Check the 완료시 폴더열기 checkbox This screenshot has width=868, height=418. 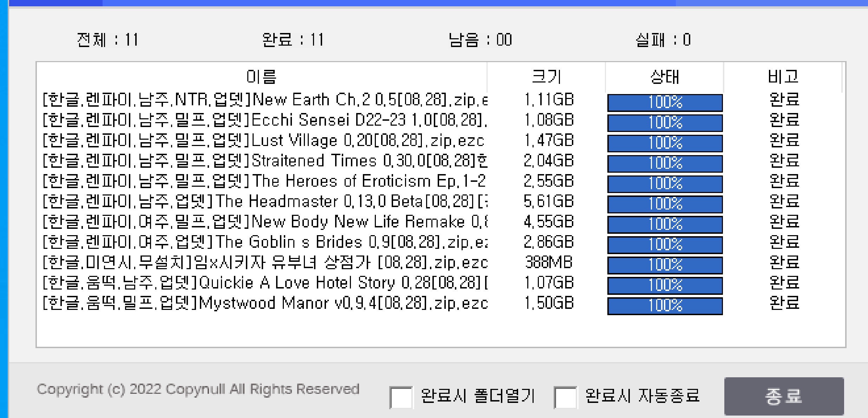click(x=401, y=397)
